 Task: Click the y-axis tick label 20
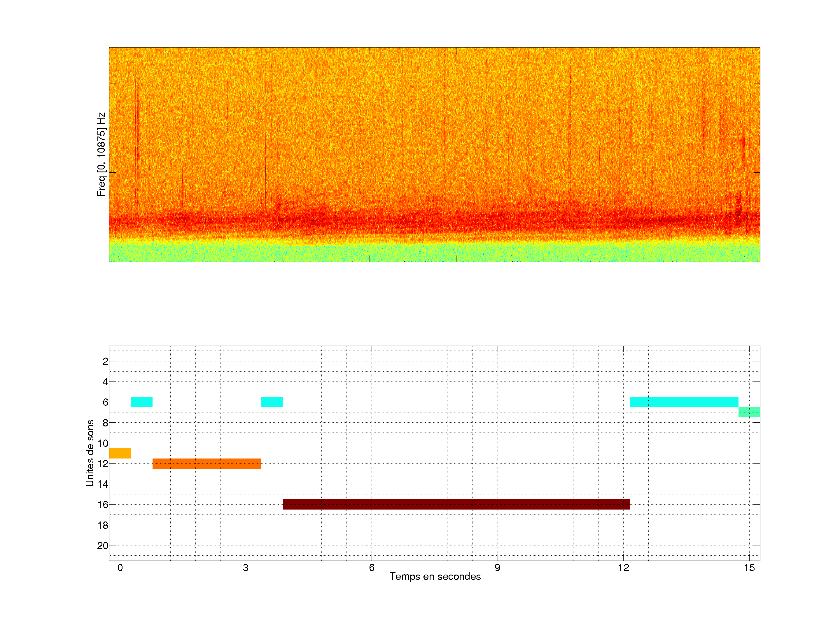[x=103, y=546]
